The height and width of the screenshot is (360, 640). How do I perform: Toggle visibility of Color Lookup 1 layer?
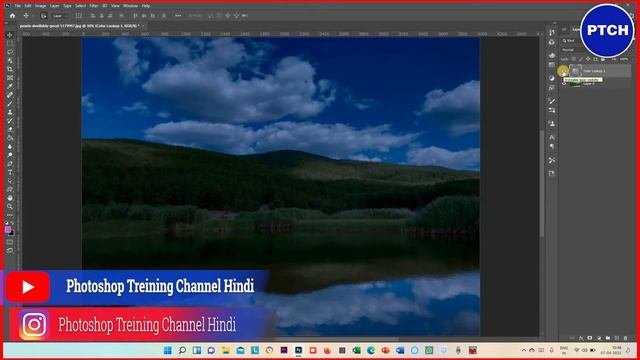click(564, 71)
